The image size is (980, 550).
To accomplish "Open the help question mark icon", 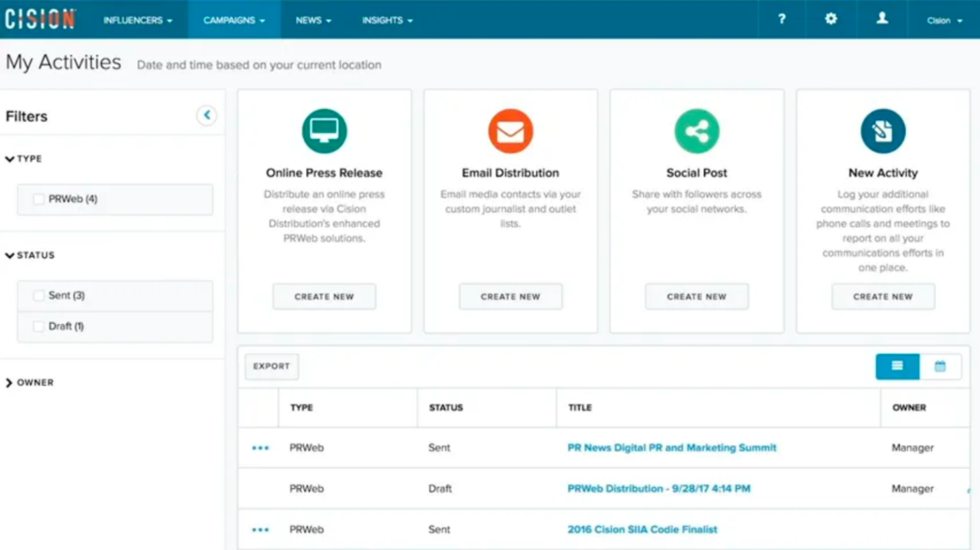I will click(781, 19).
